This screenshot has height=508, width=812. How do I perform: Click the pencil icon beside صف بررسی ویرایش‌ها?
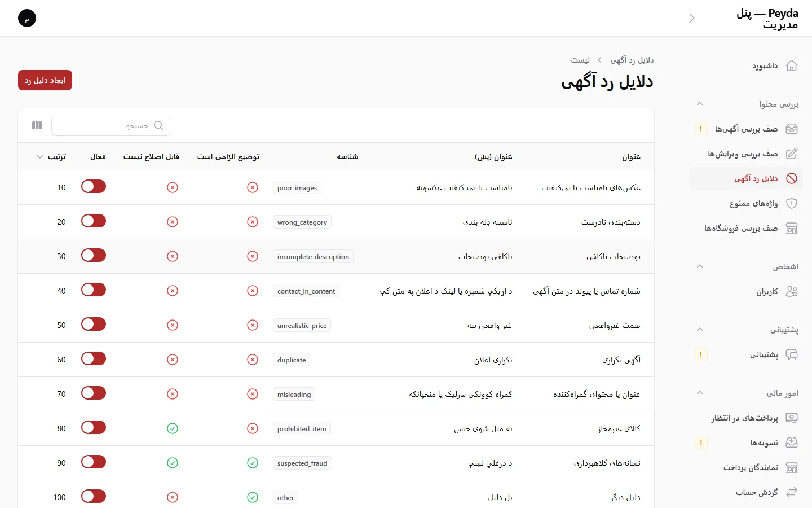[792, 154]
